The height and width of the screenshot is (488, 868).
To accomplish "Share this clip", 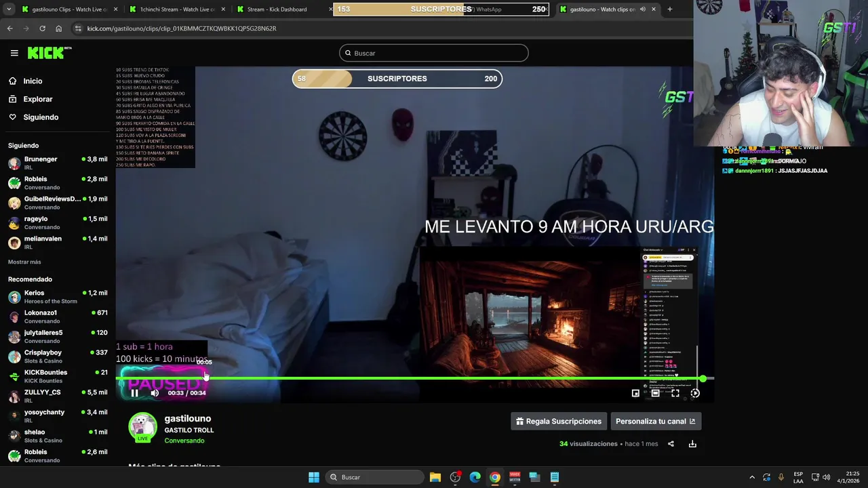I will coord(671,444).
